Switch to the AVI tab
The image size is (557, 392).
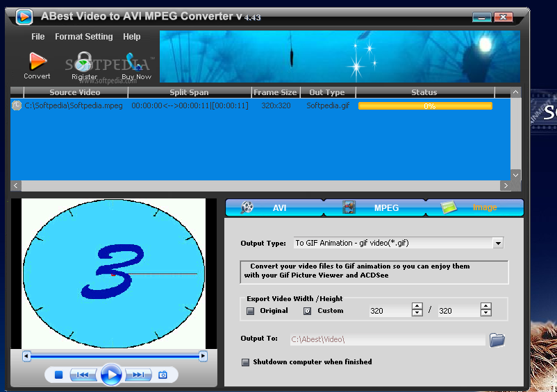(274, 207)
